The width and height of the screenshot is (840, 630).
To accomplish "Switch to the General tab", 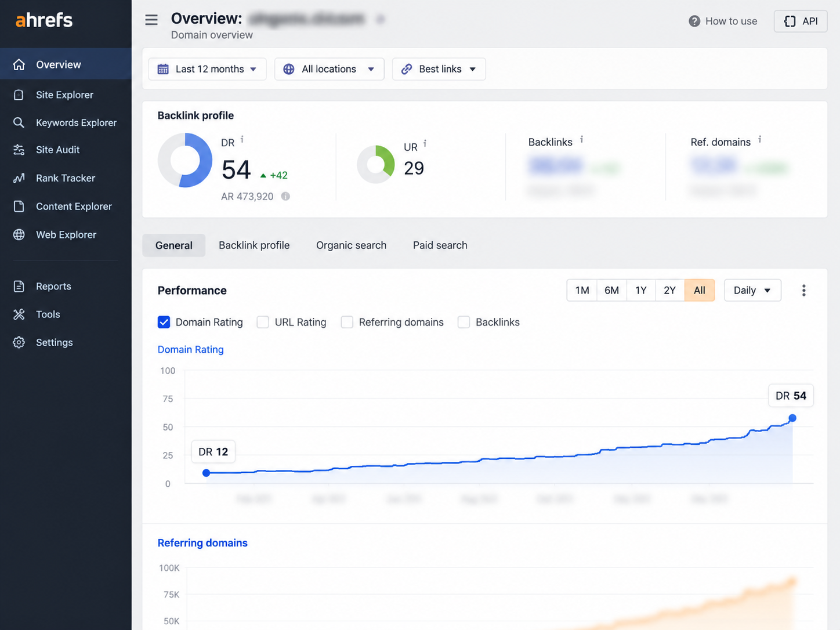I will 174,245.
